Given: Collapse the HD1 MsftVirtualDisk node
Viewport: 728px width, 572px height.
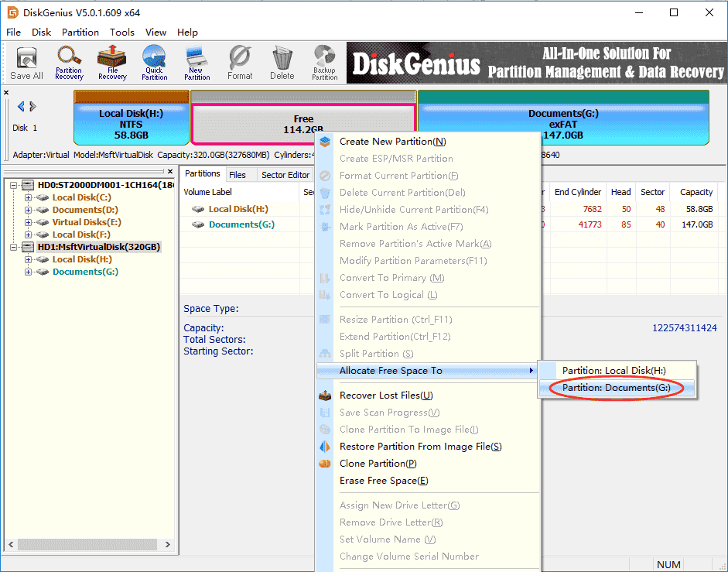Looking at the screenshot, I should click(x=13, y=247).
